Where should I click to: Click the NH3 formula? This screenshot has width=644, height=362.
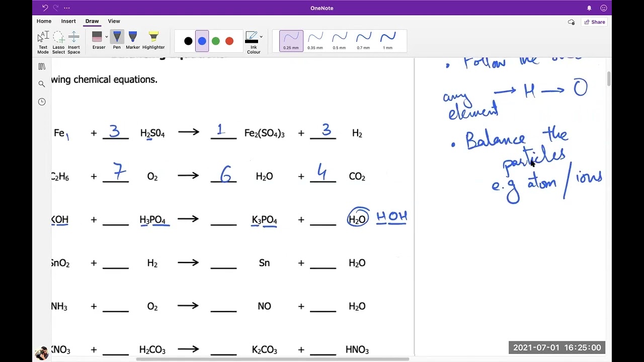pos(59,306)
